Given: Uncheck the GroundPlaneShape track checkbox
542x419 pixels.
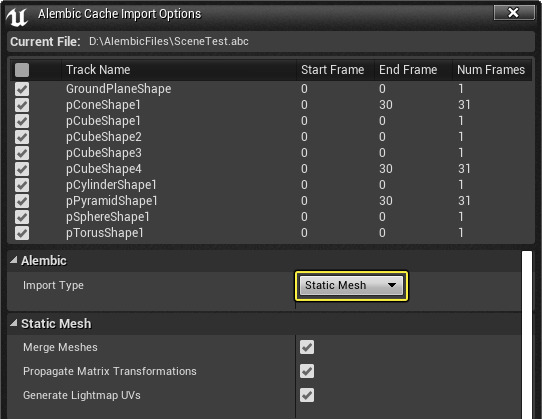Looking at the screenshot, I should pyautogui.click(x=22, y=89).
